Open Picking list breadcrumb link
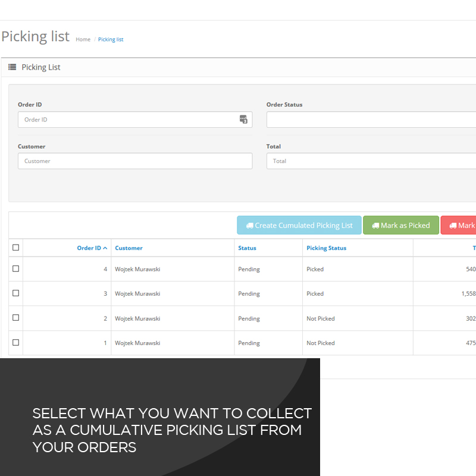The height and width of the screenshot is (476, 476). [x=111, y=40]
